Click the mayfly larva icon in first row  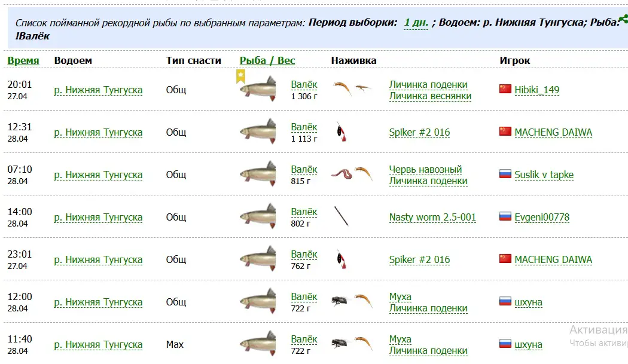343,89
